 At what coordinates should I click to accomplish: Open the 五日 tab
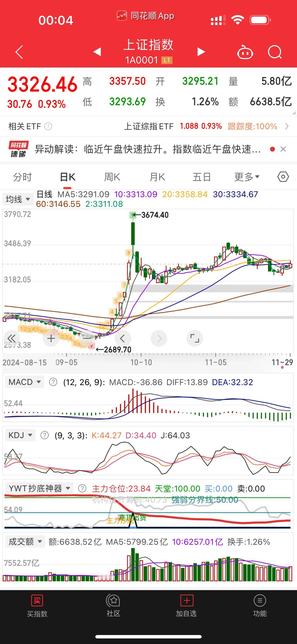(x=202, y=177)
